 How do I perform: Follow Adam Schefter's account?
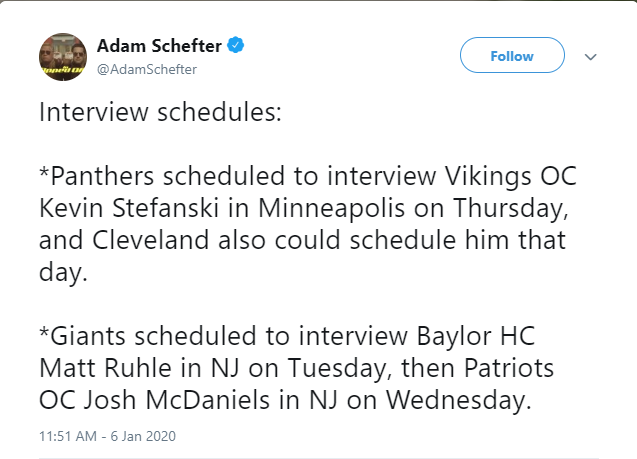coord(512,55)
